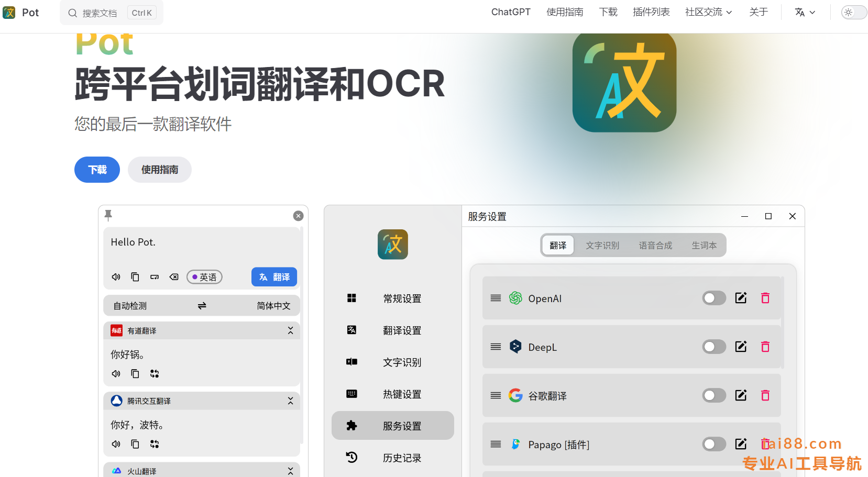The image size is (868, 477).
Task: Close the translate window with the round X
Action: pos(298,216)
